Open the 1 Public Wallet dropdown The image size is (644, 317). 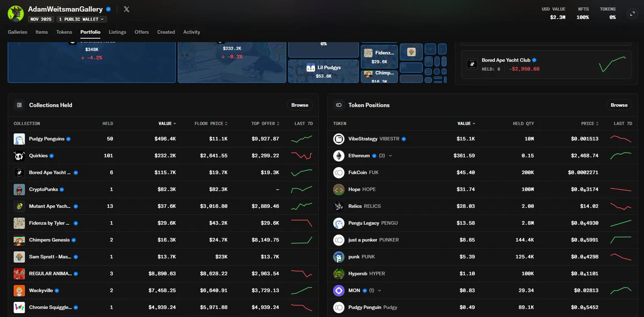click(82, 19)
